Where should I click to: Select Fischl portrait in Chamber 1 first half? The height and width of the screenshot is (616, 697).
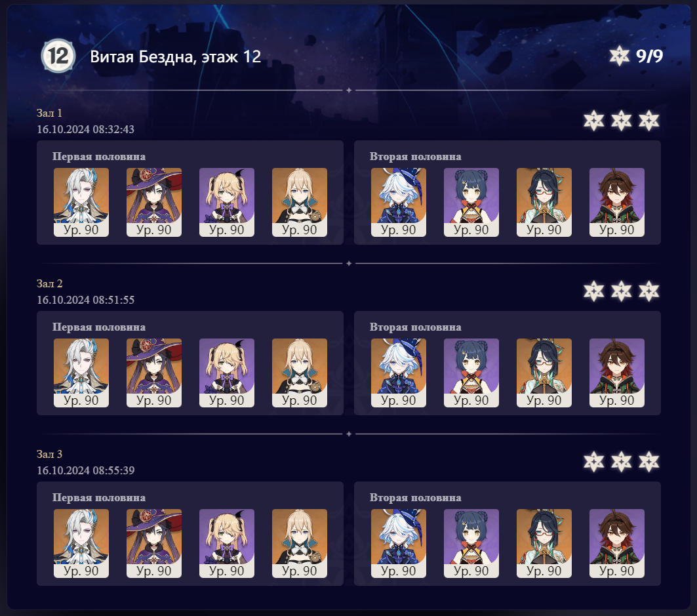[x=227, y=202]
